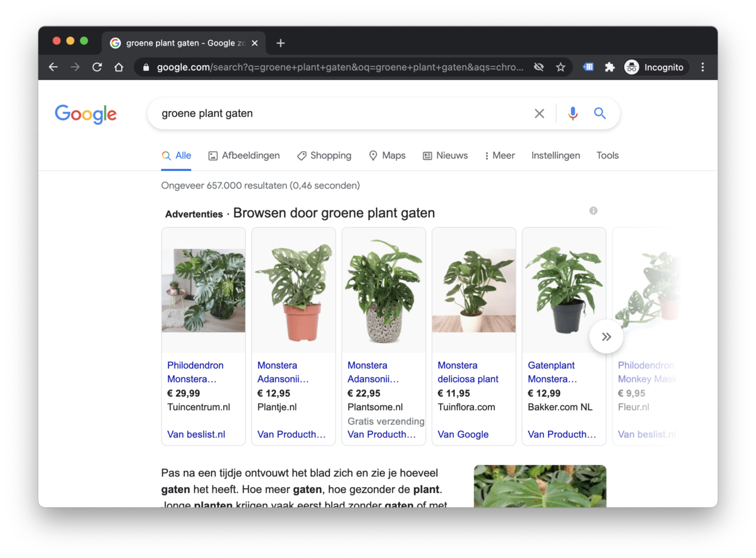Switch to the Nieuws tab
756x558 pixels.
tap(445, 155)
